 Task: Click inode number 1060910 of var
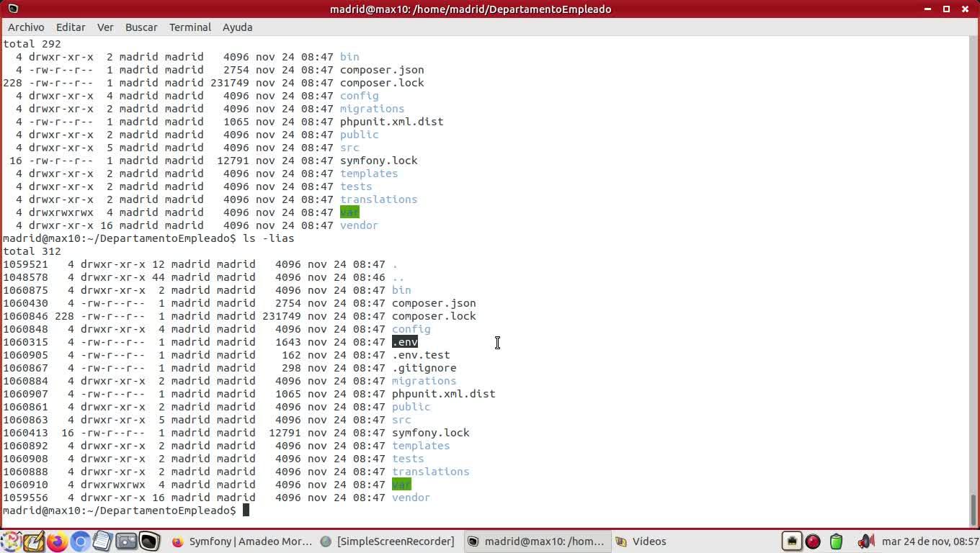(x=25, y=485)
